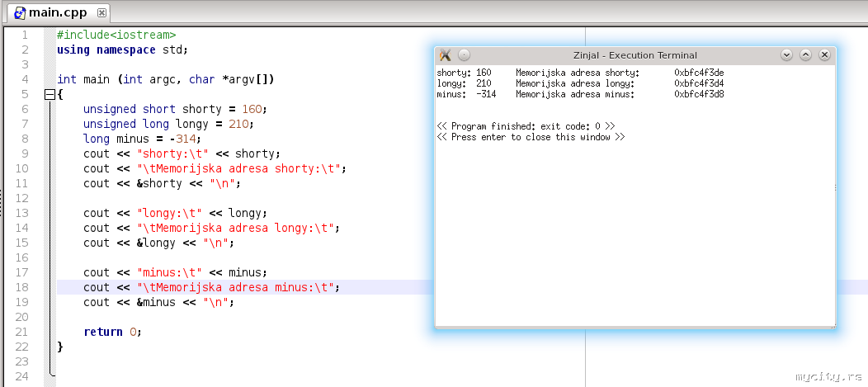This screenshot has height=387, width=868.
Task: Click address 0xbfc4f3d4 in terminal
Action: [699, 83]
